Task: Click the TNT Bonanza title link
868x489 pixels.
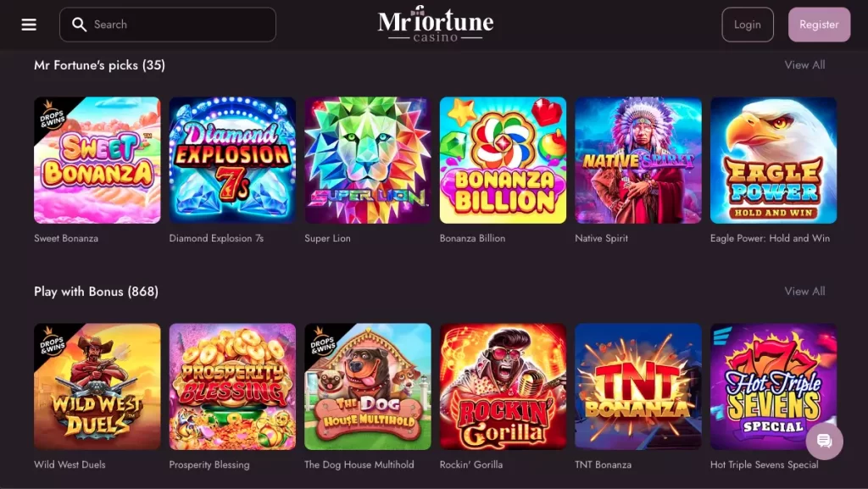Action: (x=603, y=464)
